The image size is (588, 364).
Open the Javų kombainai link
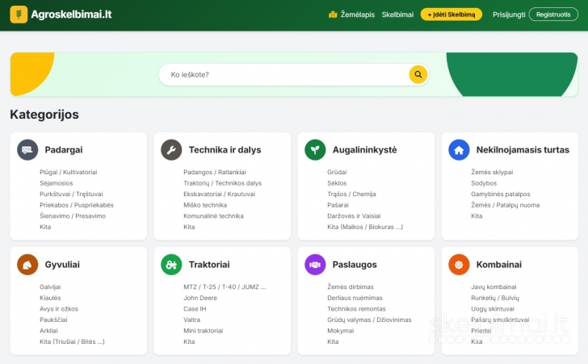pyautogui.click(x=493, y=287)
